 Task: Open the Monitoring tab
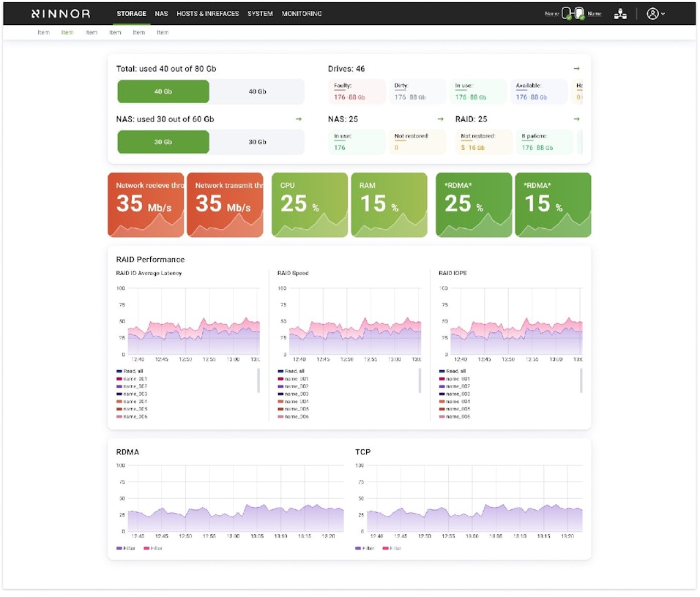(x=301, y=14)
